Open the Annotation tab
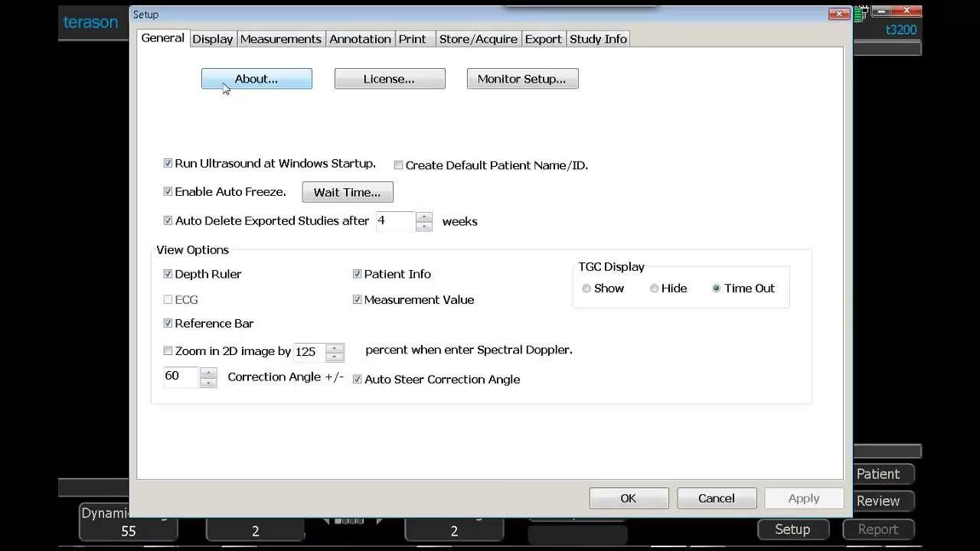The height and width of the screenshot is (551, 980). pos(361,39)
